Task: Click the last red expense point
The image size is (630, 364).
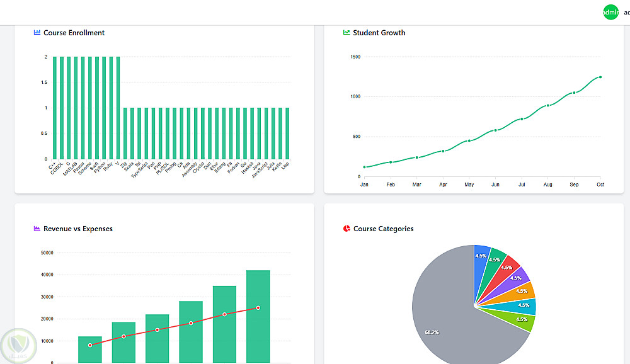Action: pyautogui.click(x=258, y=308)
